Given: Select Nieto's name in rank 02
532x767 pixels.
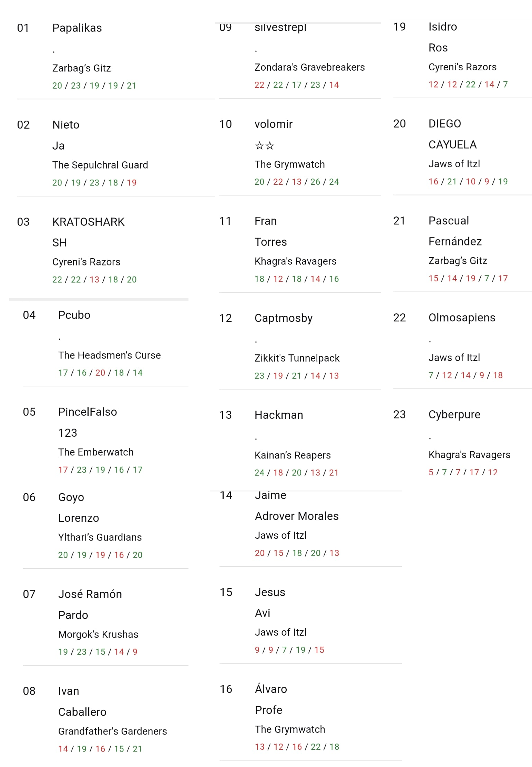Looking at the screenshot, I should [x=66, y=125].
